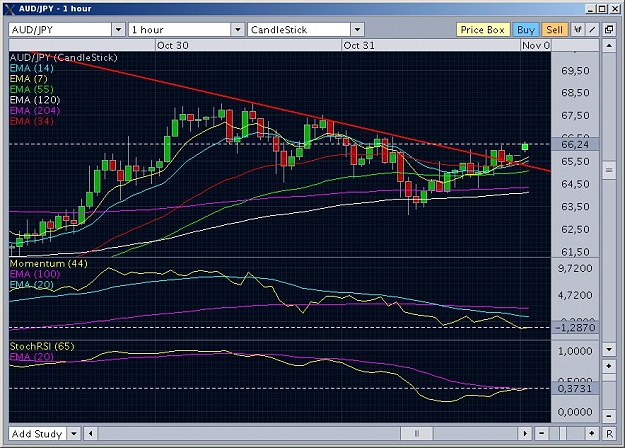
Task: Click the horizontal zoom out minus button
Action: [x=541, y=434]
